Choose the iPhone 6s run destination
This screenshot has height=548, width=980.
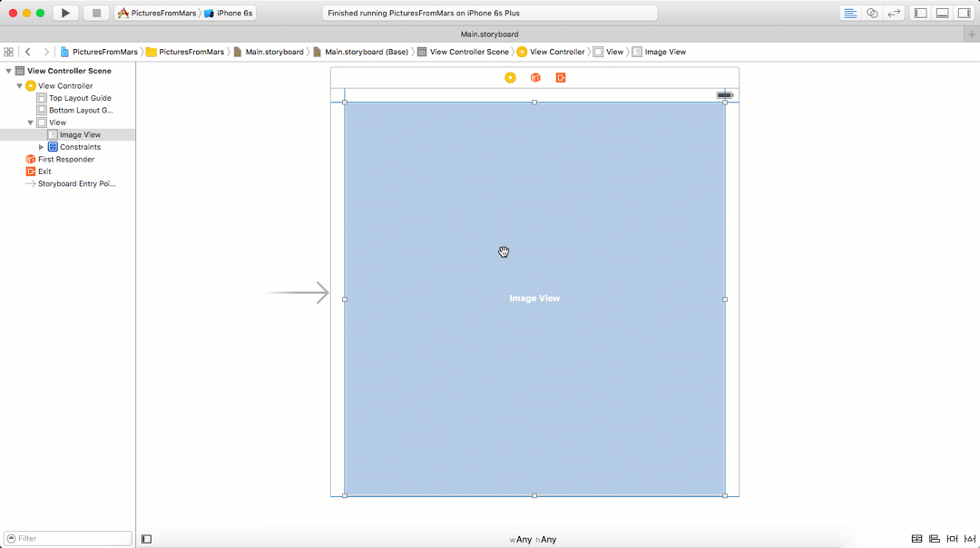[x=229, y=13]
